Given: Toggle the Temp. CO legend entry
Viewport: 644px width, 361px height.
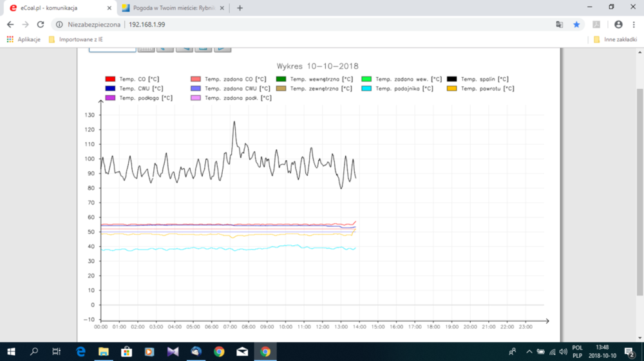Looking at the screenshot, I should (131, 79).
